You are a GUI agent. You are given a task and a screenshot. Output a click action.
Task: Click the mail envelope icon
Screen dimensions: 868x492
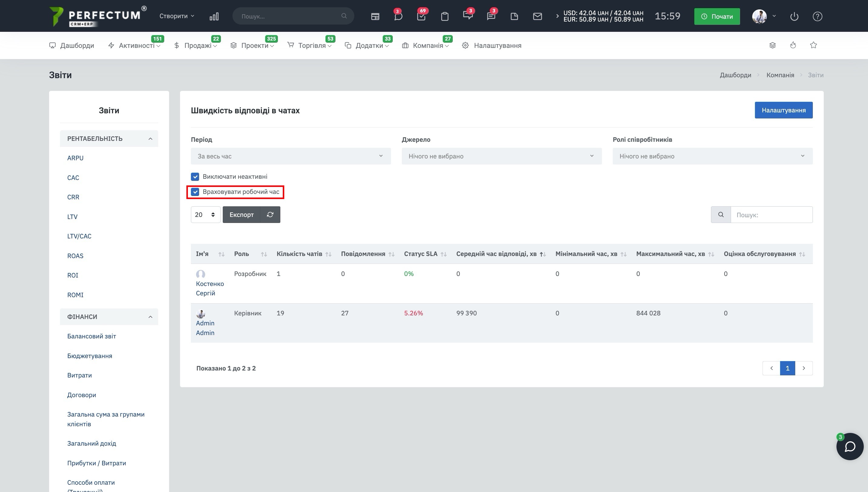click(x=537, y=16)
